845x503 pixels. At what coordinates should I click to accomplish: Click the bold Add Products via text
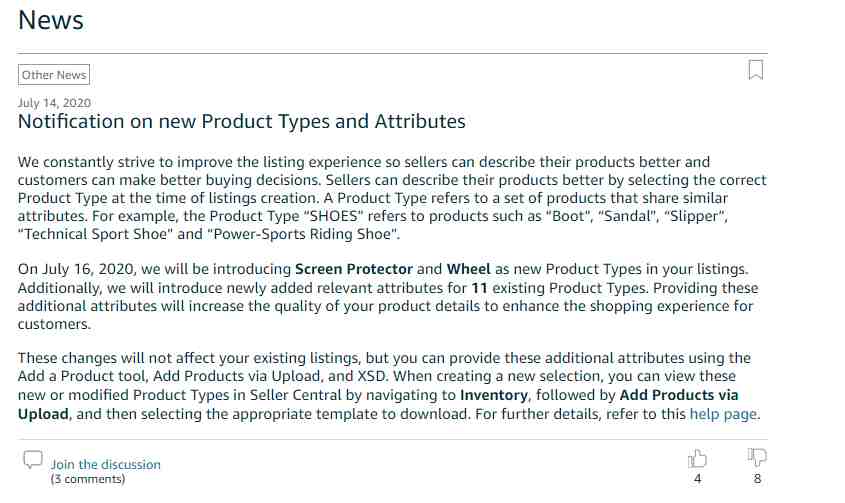pyautogui.click(x=679, y=395)
